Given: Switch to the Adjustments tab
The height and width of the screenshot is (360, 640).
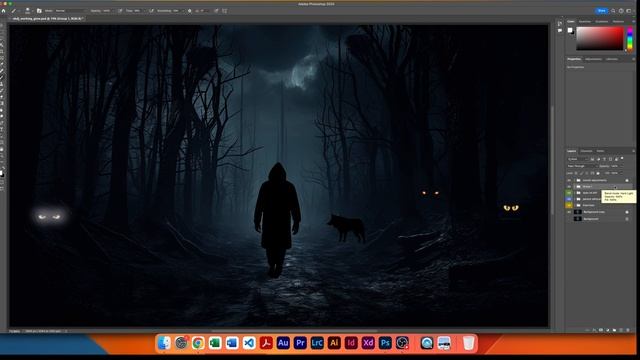Looking at the screenshot, I should click(593, 59).
